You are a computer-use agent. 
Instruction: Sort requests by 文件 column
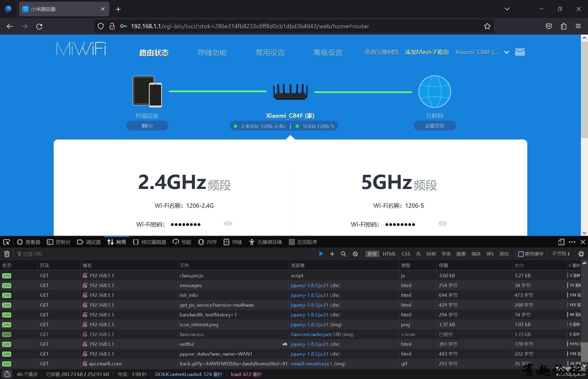(x=233, y=265)
